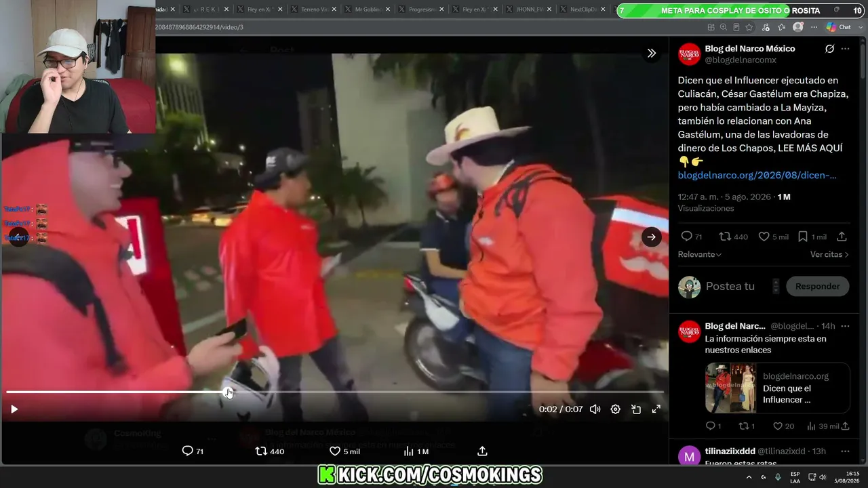Open the blogdelnarco.org/2026/08/dicen link
This screenshot has height=488, width=868.
click(757, 175)
